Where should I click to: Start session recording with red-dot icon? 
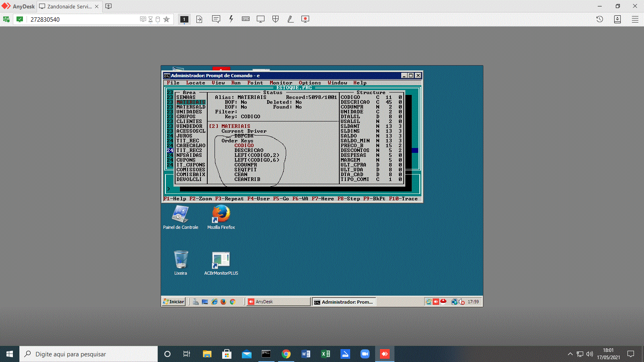point(305,19)
